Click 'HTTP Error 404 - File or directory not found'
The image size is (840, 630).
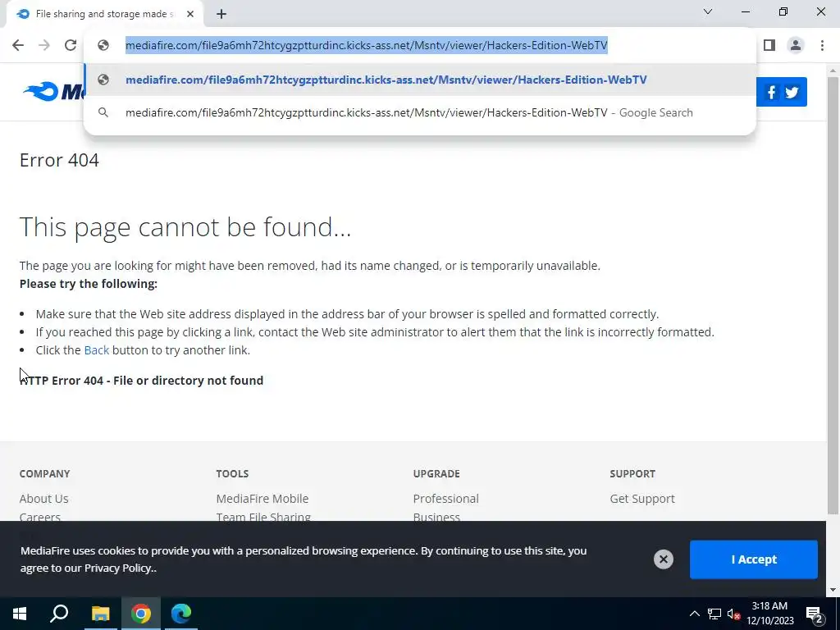pos(141,381)
